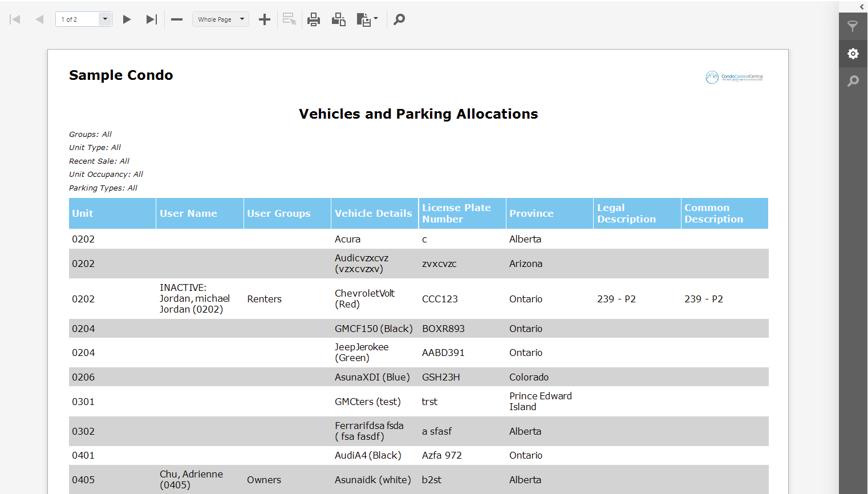The width and height of the screenshot is (868, 494).
Task: Zoom out using the minus icon
Action: pos(177,19)
